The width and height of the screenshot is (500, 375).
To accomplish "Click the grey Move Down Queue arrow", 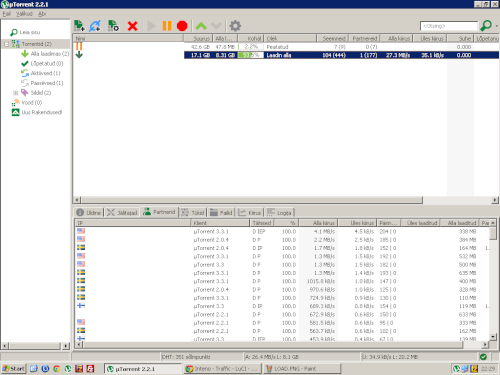I will pyautogui.click(x=216, y=26).
